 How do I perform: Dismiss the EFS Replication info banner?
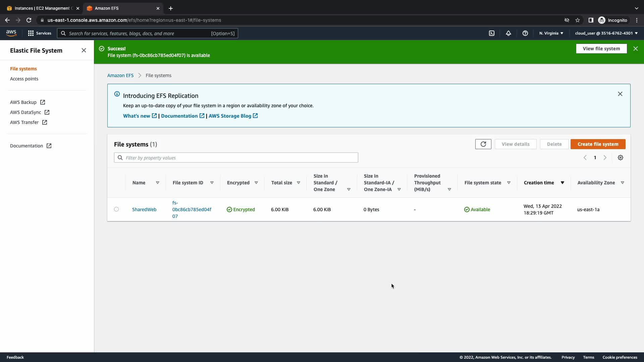(620, 94)
